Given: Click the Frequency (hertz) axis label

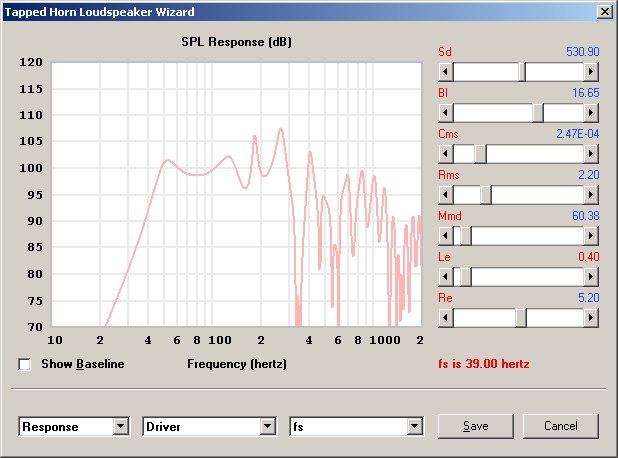Looking at the screenshot, I should tap(237, 364).
